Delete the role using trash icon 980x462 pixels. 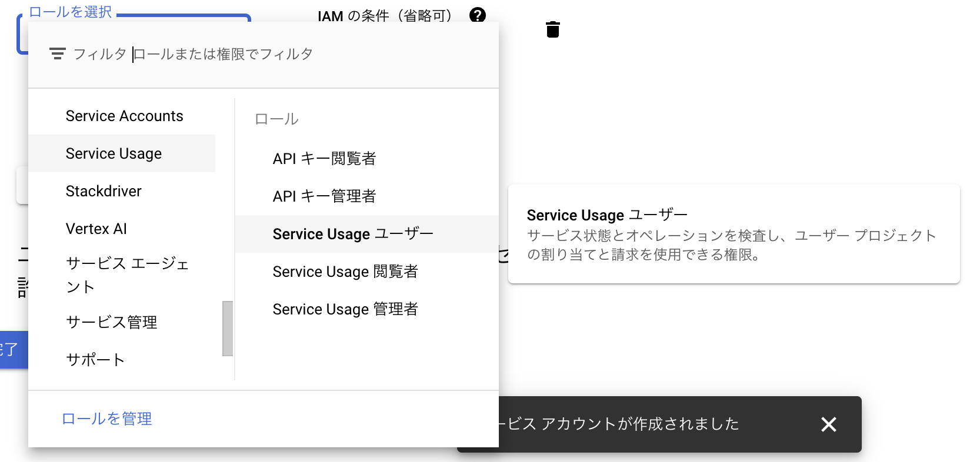(552, 29)
